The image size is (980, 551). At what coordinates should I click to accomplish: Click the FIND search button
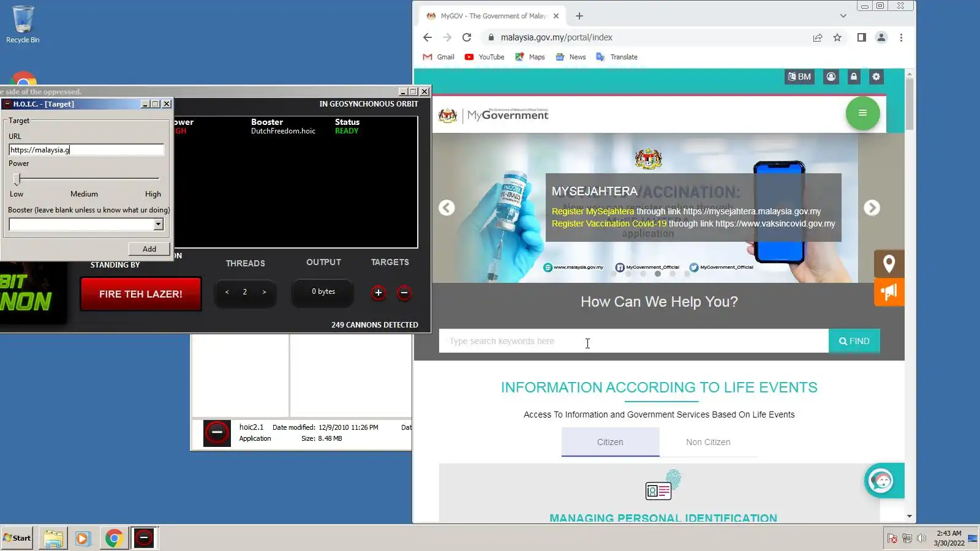854,341
